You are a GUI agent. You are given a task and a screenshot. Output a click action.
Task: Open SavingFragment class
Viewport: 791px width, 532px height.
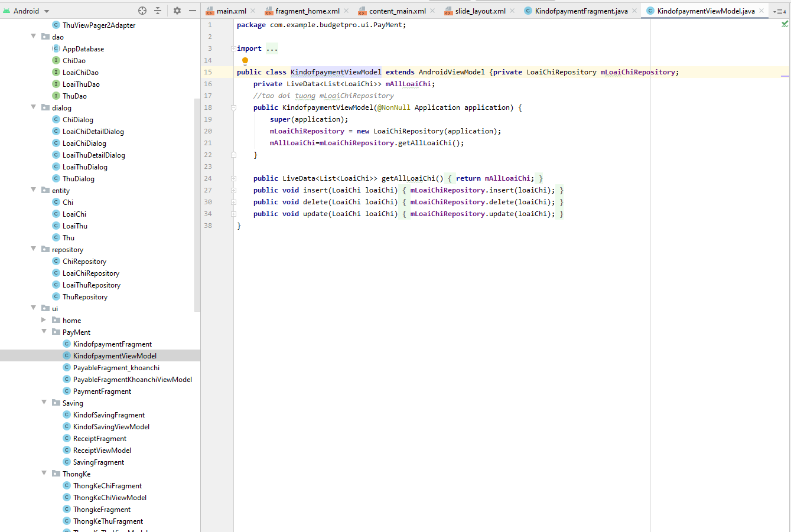point(99,462)
